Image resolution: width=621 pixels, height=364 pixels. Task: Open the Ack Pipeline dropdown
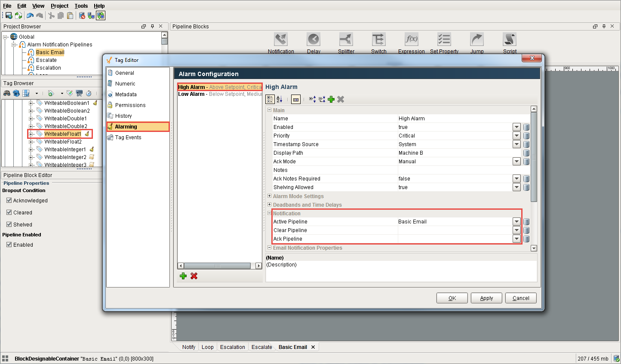pyautogui.click(x=516, y=239)
